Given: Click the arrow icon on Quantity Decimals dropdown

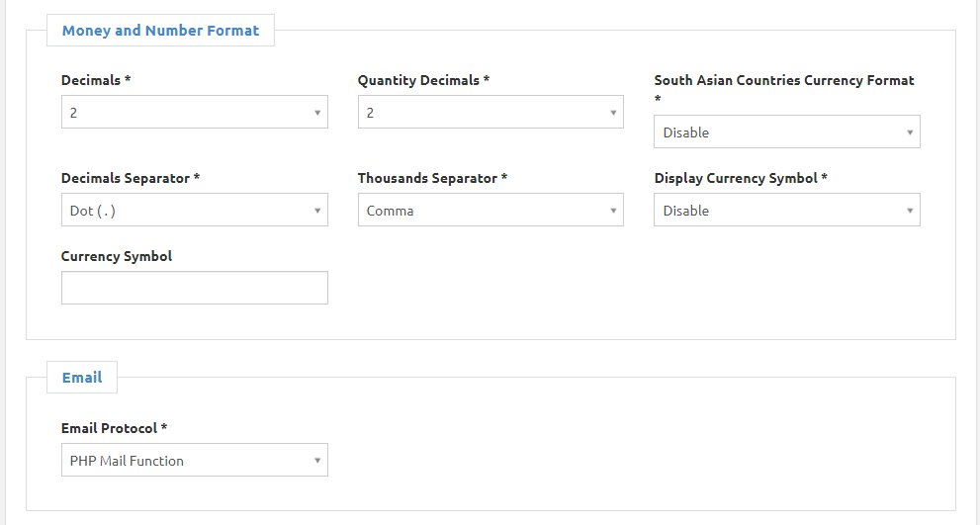Looking at the screenshot, I should coord(613,113).
